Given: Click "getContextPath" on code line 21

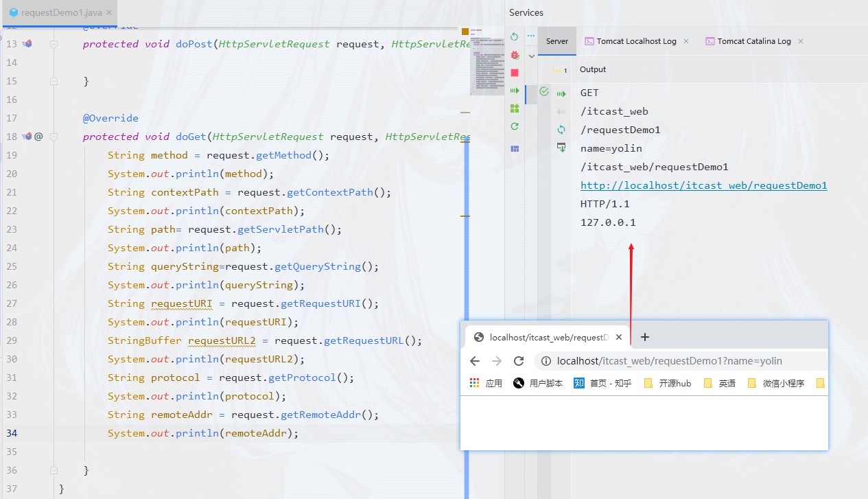Looking at the screenshot, I should click(330, 192).
